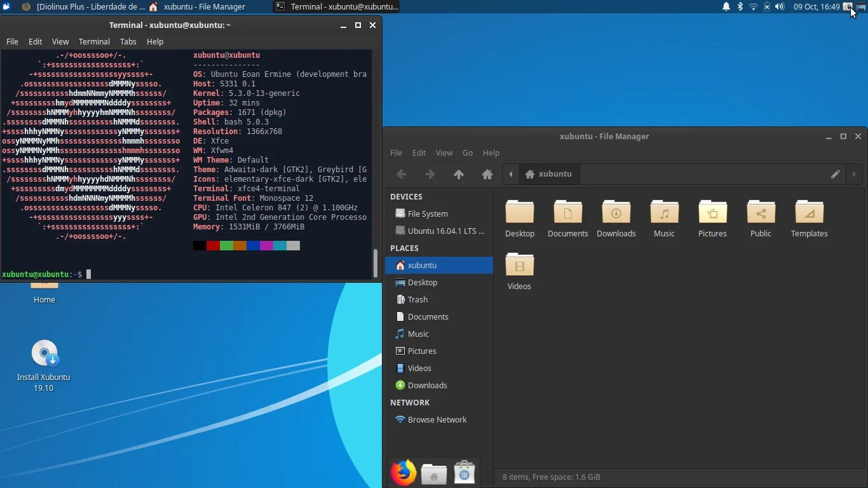Click path bar right scroll arrow
Image resolution: width=868 pixels, height=488 pixels.
(854, 174)
